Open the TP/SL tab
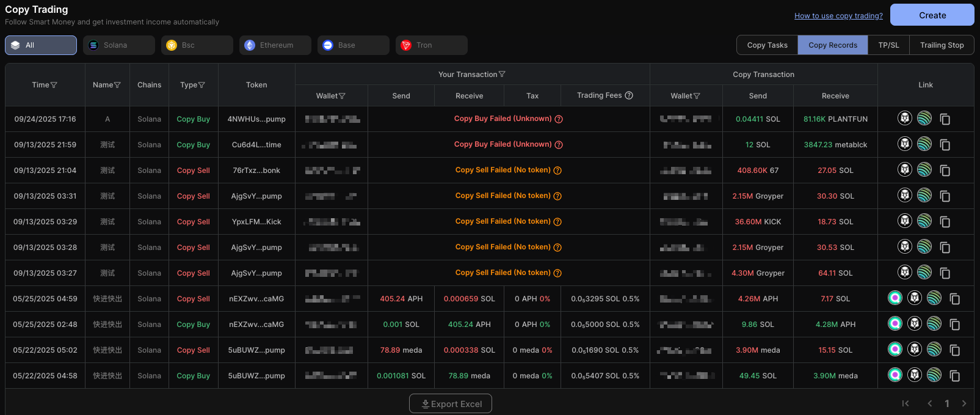Viewport: 980px width, 415px height. click(x=888, y=45)
